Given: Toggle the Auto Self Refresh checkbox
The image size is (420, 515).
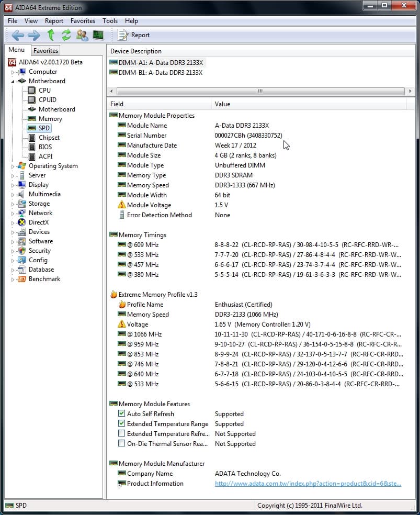Looking at the screenshot, I should click(121, 413).
